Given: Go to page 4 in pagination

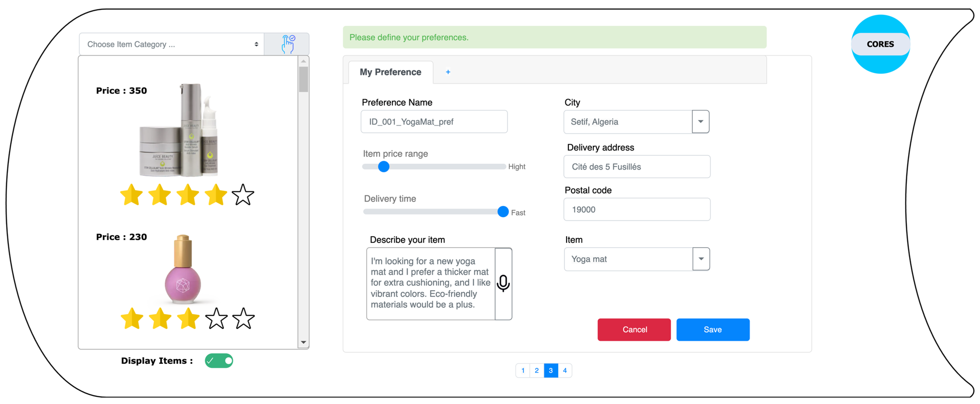Looking at the screenshot, I should (x=565, y=370).
